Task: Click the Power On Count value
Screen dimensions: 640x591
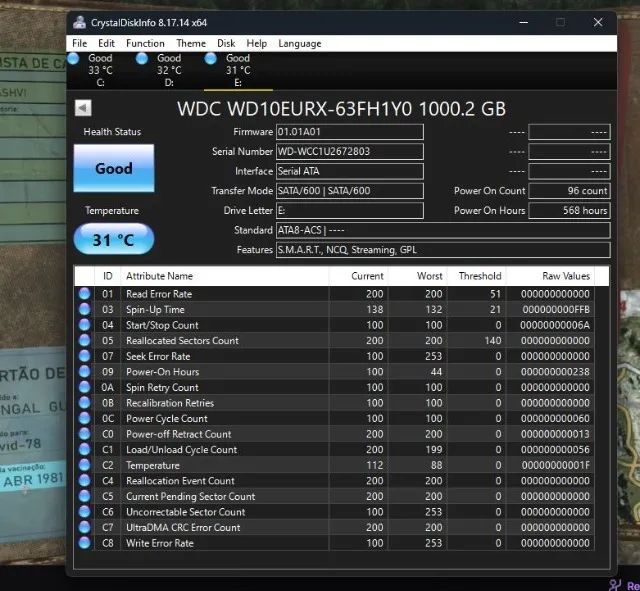Action: coord(569,191)
